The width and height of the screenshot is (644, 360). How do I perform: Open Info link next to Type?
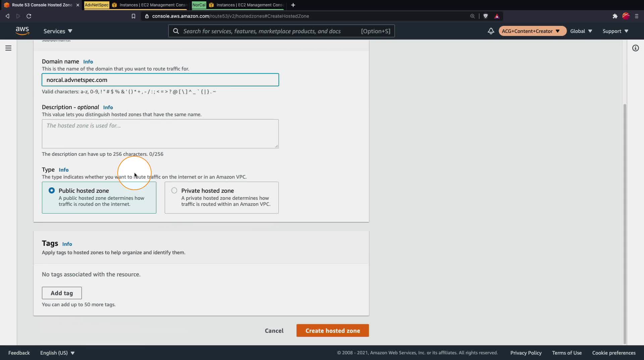tap(63, 170)
